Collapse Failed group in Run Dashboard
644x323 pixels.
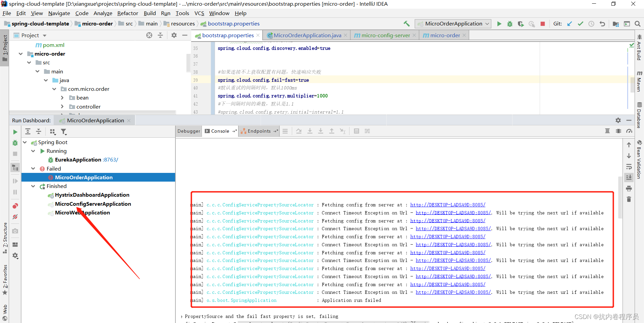point(33,169)
